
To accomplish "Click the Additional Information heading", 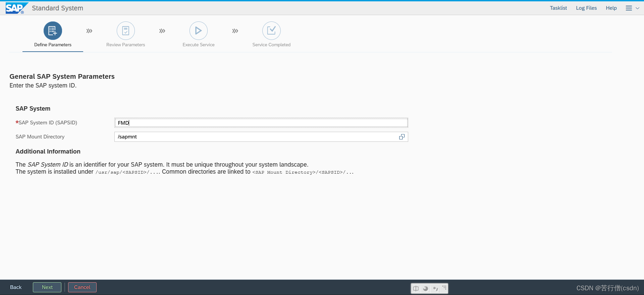I will [48, 152].
